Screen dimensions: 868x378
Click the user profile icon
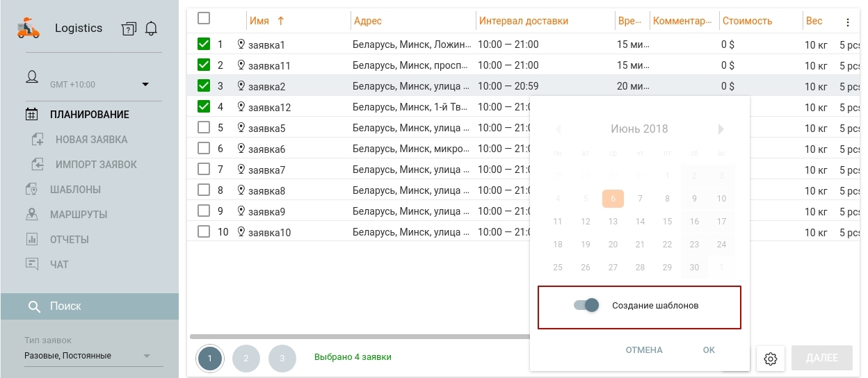click(32, 77)
